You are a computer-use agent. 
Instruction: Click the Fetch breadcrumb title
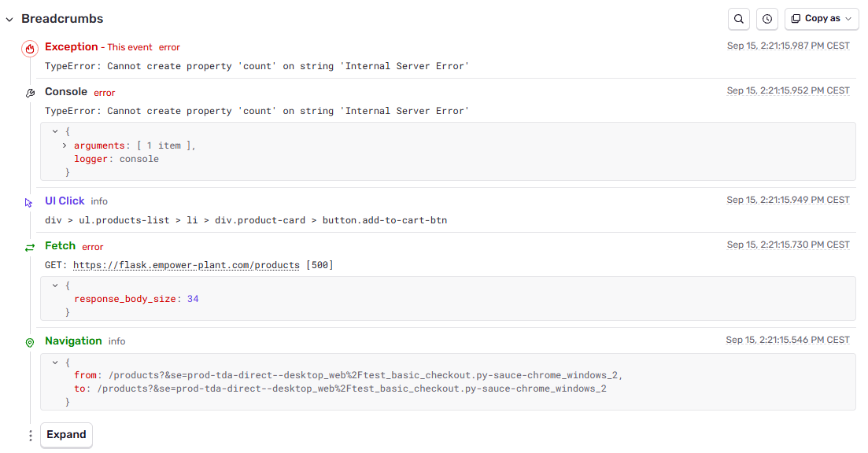(61, 246)
